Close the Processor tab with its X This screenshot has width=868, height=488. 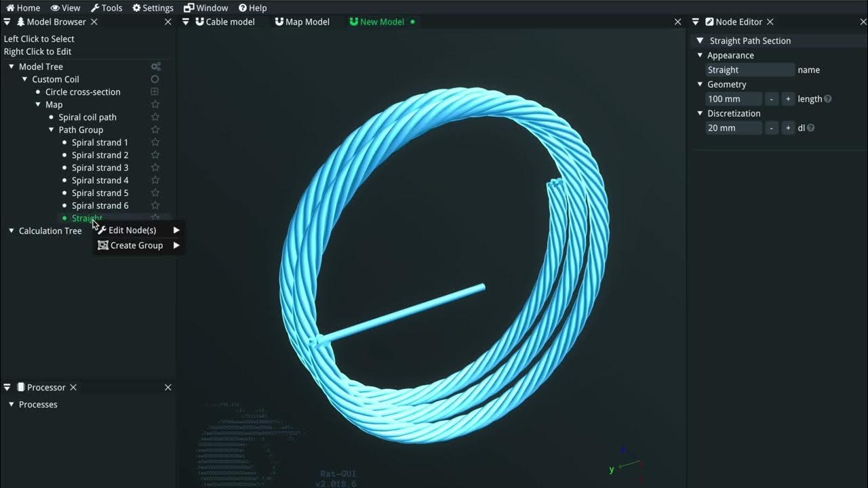tap(73, 388)
